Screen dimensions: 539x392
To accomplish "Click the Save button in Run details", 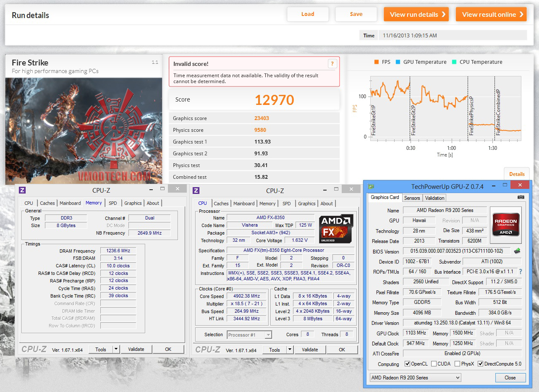I will (356, 14).
